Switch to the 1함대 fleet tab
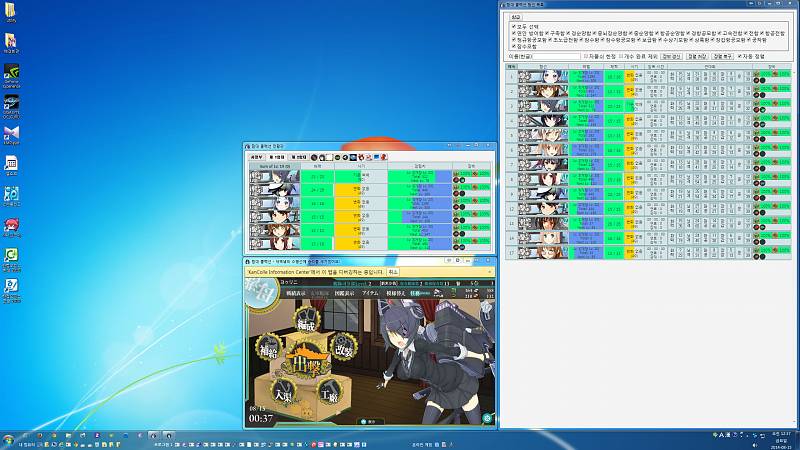The width and height of the screenshot is (800, 450). coord(277,157)
